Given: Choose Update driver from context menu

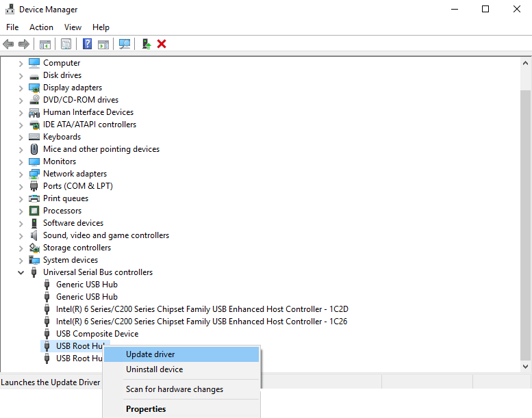Looking at the screenshot, I should (181, 354).
